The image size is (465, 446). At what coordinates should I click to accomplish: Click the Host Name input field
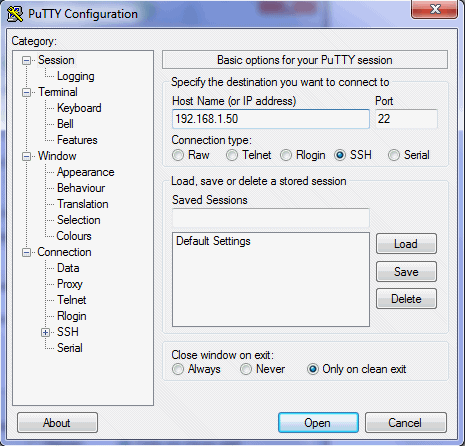coord(271,119)
